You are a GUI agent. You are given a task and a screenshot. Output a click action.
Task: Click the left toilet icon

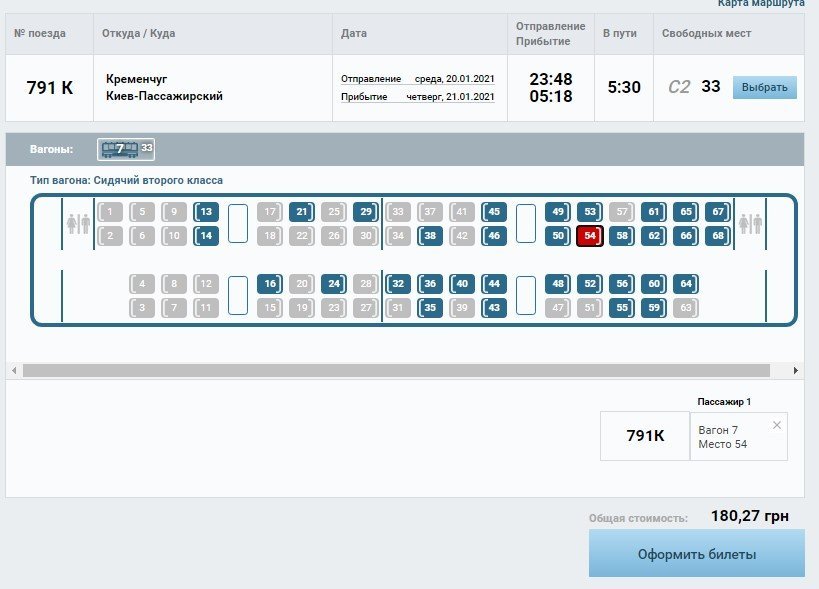[78, 223]
